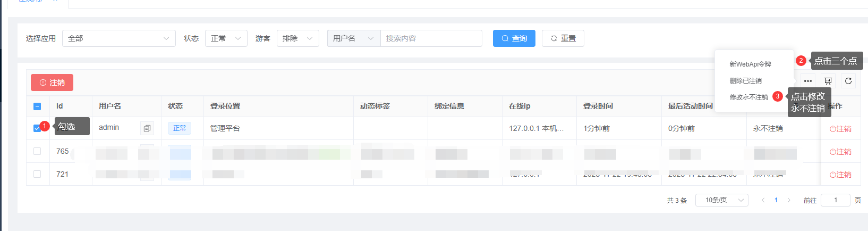
Task: Click 注销 in the row with Id 765
Action: pyautogui.click(x=840, y=152)
